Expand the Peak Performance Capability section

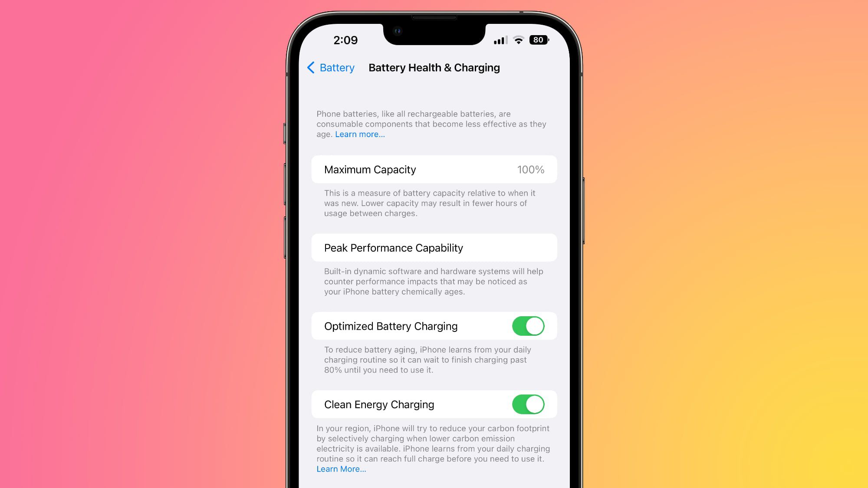click(434, 247)
